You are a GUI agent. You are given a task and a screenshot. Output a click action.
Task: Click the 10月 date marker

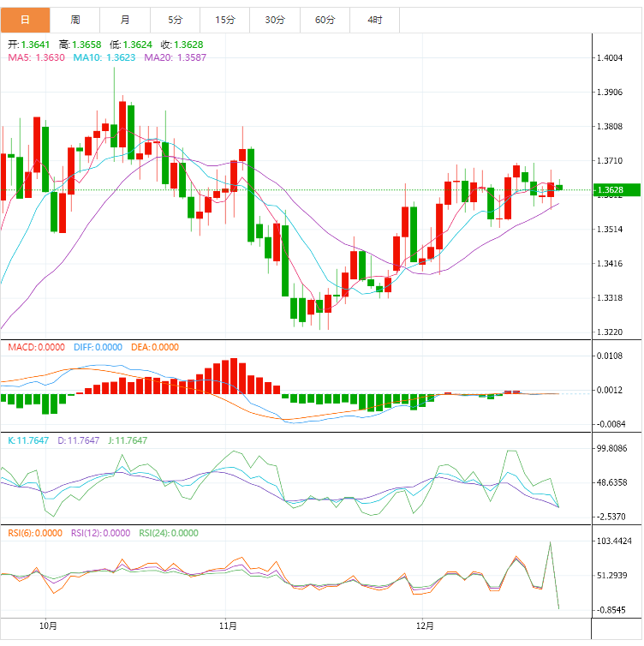(x=48, y=625)
